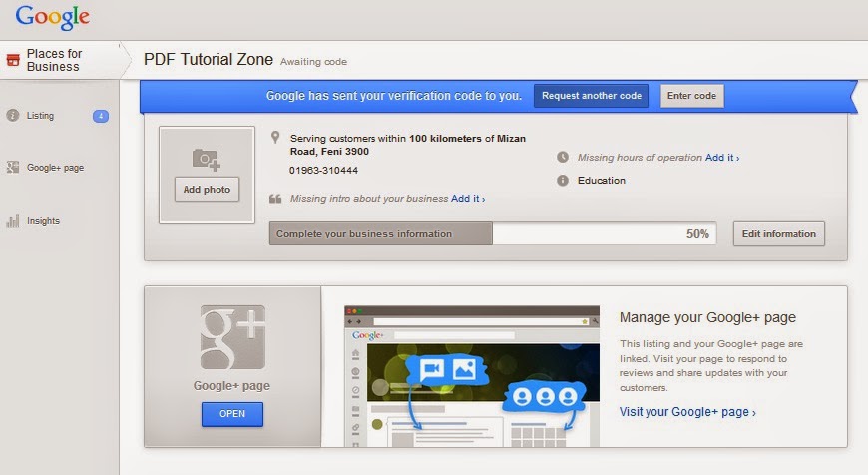The width and height of the screenshot is (868, 475).
Task: Click the info icon next to Education
Action: point(563,180)
